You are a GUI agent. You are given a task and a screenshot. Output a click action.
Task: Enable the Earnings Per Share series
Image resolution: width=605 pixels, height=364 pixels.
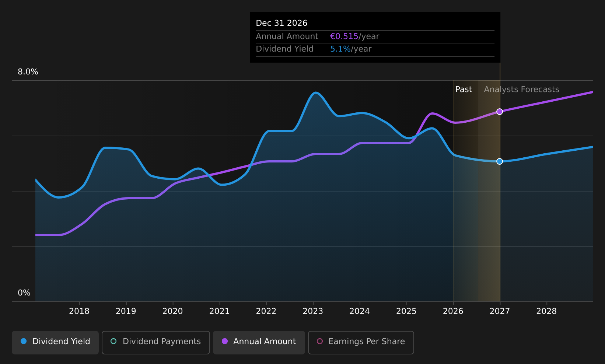click(x=361, y=342)
